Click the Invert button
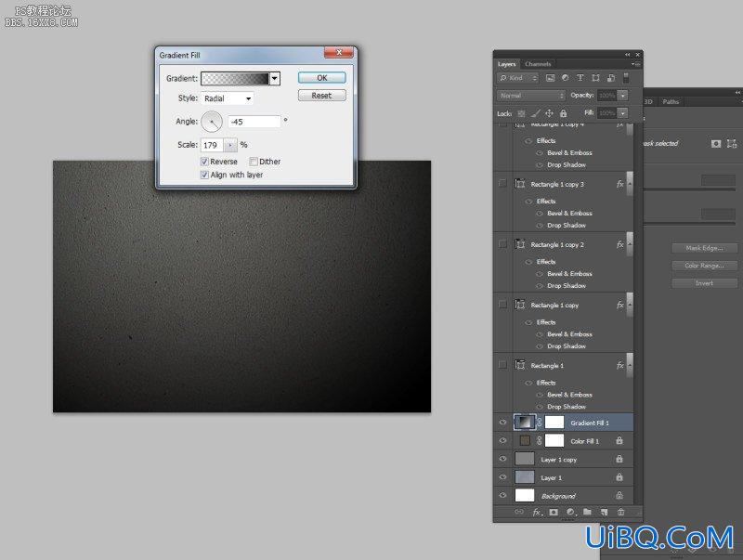 (704, 283)
